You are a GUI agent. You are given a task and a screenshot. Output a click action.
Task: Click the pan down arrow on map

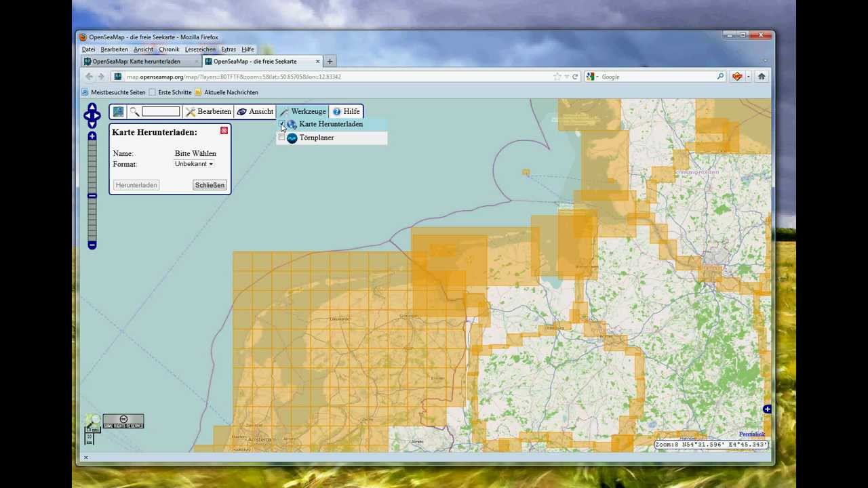pyautogui.click(x=92, y=124)
